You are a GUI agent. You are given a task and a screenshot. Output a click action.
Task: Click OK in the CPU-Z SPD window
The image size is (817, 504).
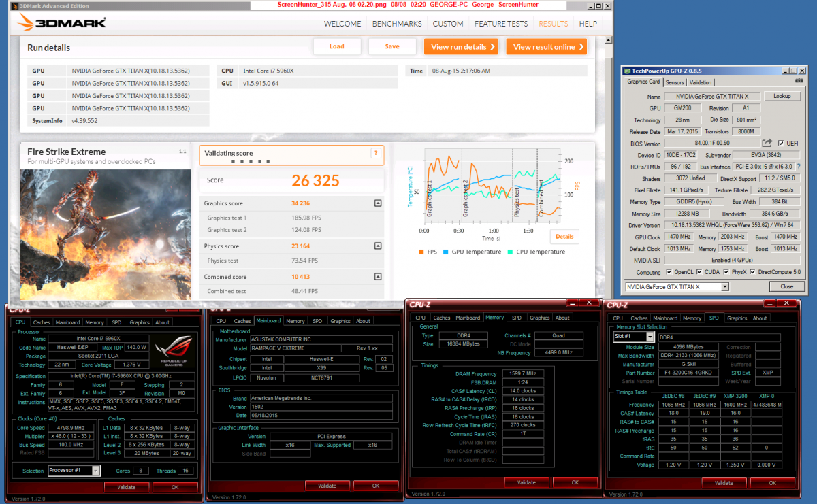(x=772, y=483)
